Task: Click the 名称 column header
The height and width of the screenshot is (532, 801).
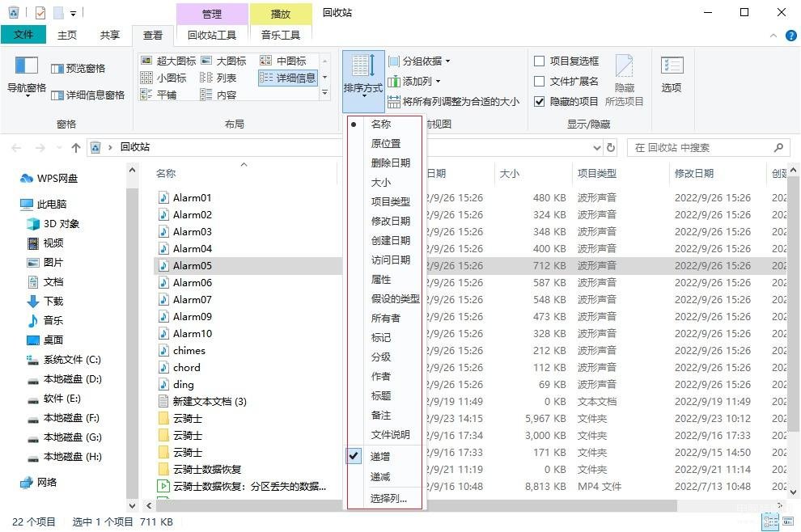Action: [x=244, y=173]
